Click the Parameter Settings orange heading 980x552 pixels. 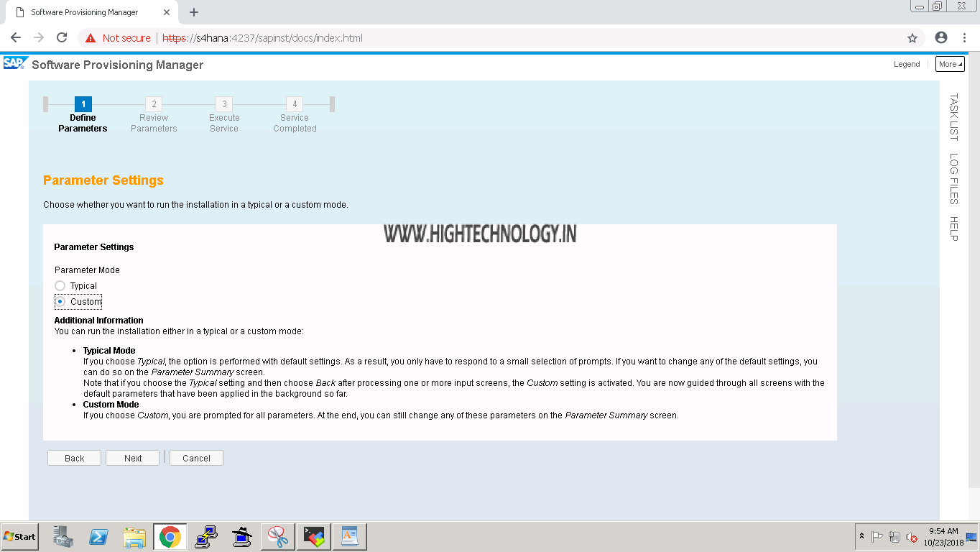click(x=103, y=180)
